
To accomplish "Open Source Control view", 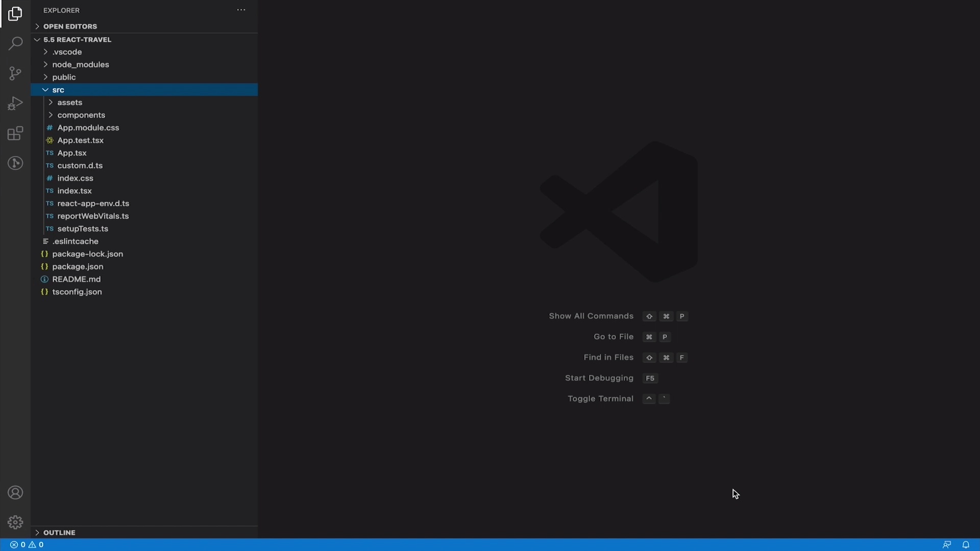I will point(15,73).
